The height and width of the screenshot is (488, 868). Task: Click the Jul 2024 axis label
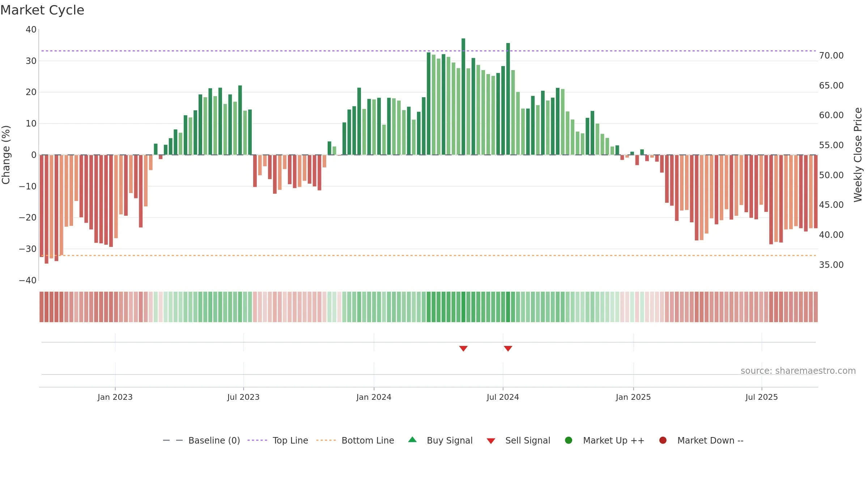(503, 397)
